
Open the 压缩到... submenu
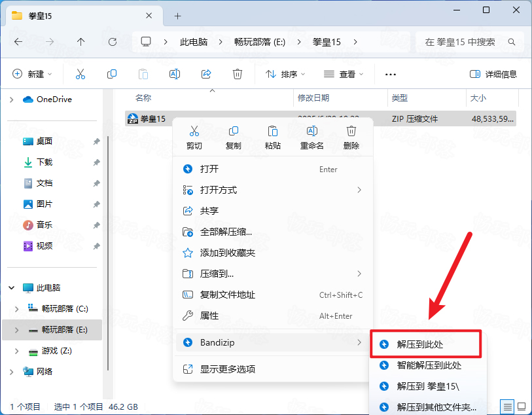pyautogui.click(x=273, y=274)
